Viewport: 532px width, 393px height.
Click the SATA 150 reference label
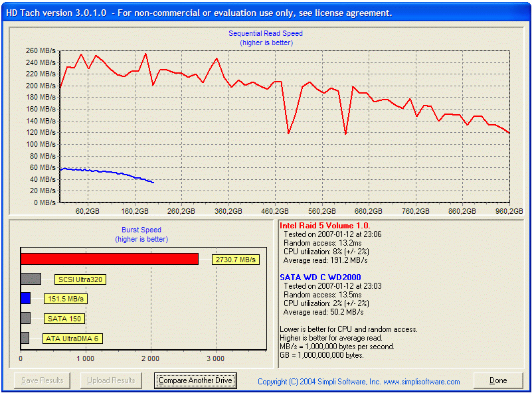pos(64,319)
